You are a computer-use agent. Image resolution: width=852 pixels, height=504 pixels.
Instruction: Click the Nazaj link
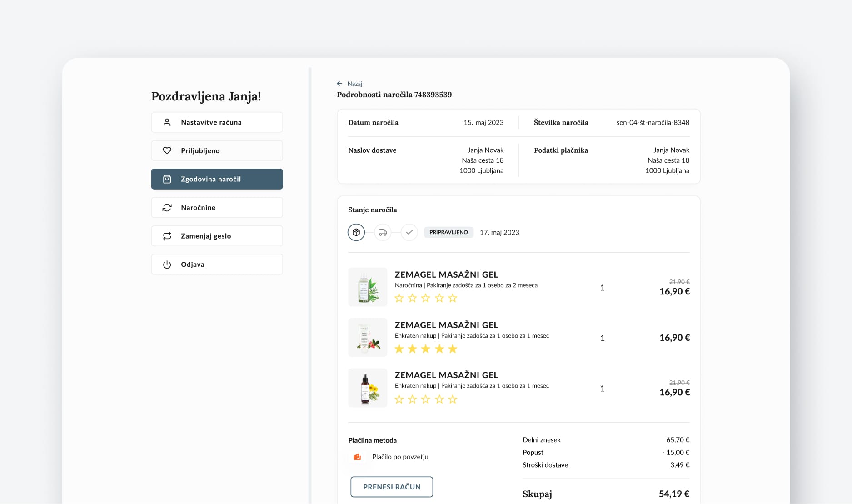coord(354,83)
